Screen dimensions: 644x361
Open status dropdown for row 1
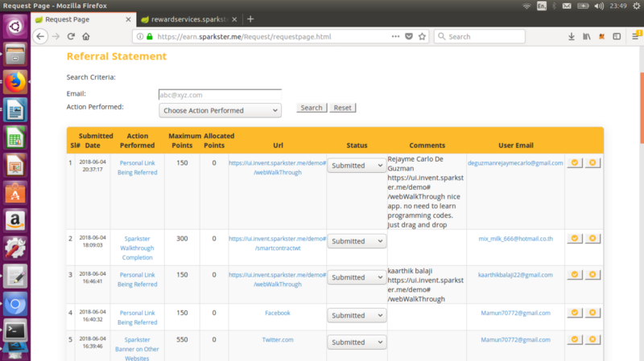[x=357, y=166]
